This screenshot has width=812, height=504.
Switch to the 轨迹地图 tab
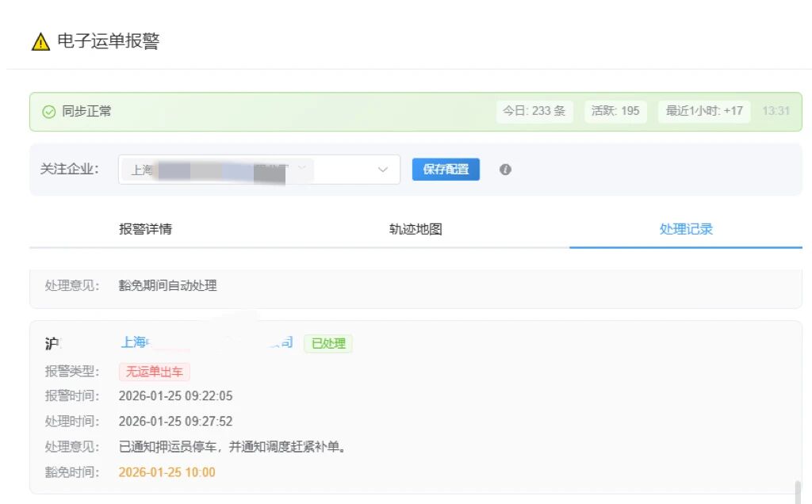(416, 229)
